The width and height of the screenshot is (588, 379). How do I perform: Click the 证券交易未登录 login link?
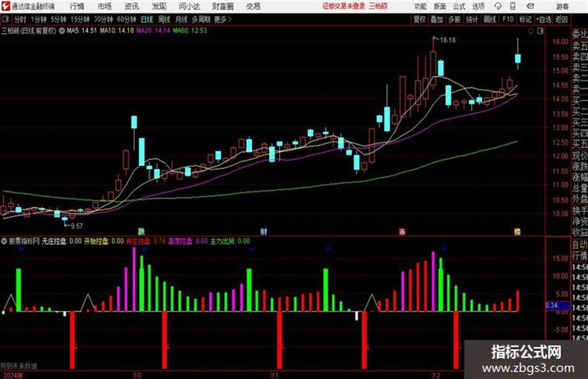tap(343, 6)
